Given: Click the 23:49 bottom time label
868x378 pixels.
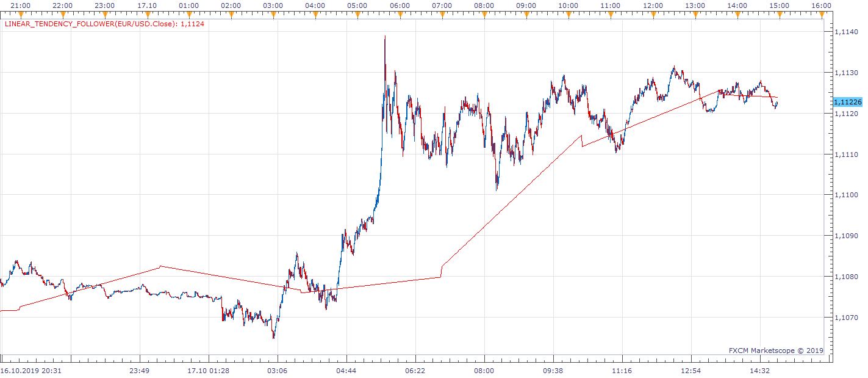Looking at the screenshot, I should tap(139, 370).
